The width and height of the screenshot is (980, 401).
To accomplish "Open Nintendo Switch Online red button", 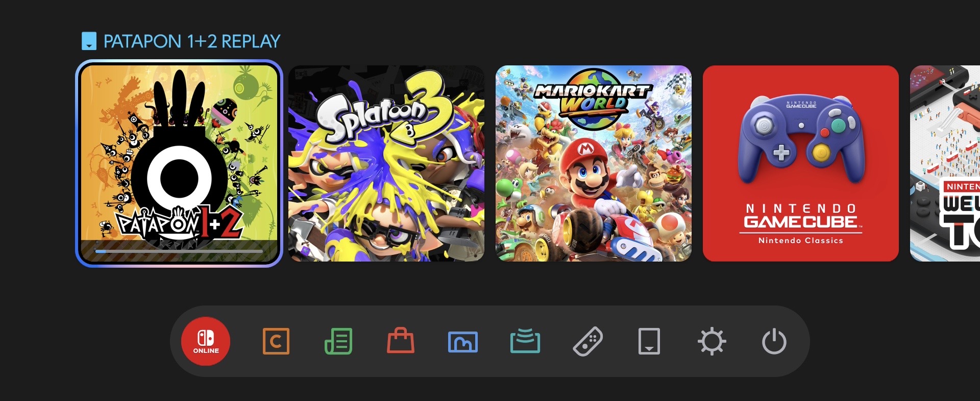I will click(206, 341).
